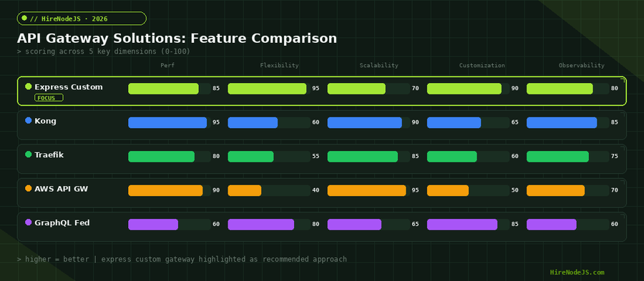Select the Kong row label
Screen dimensions: 644x281
45,121
